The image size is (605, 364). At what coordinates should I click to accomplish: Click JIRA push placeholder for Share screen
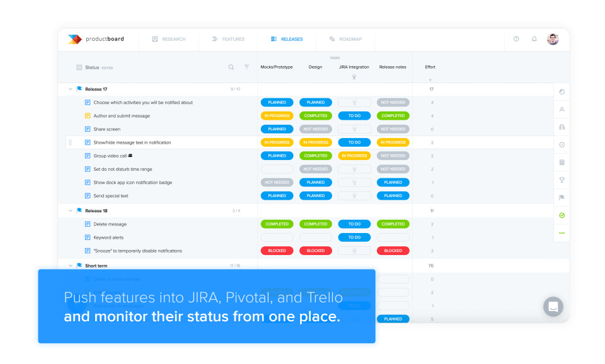coord(354,129)
